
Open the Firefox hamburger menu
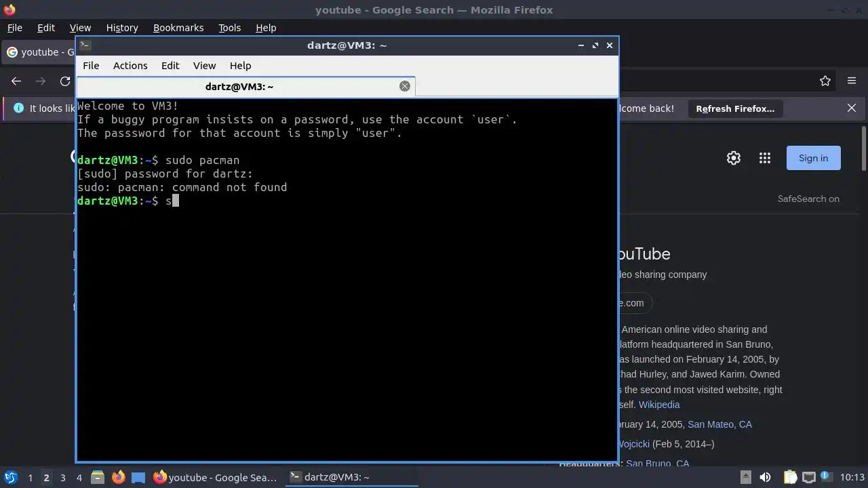[x=852, y=81]
